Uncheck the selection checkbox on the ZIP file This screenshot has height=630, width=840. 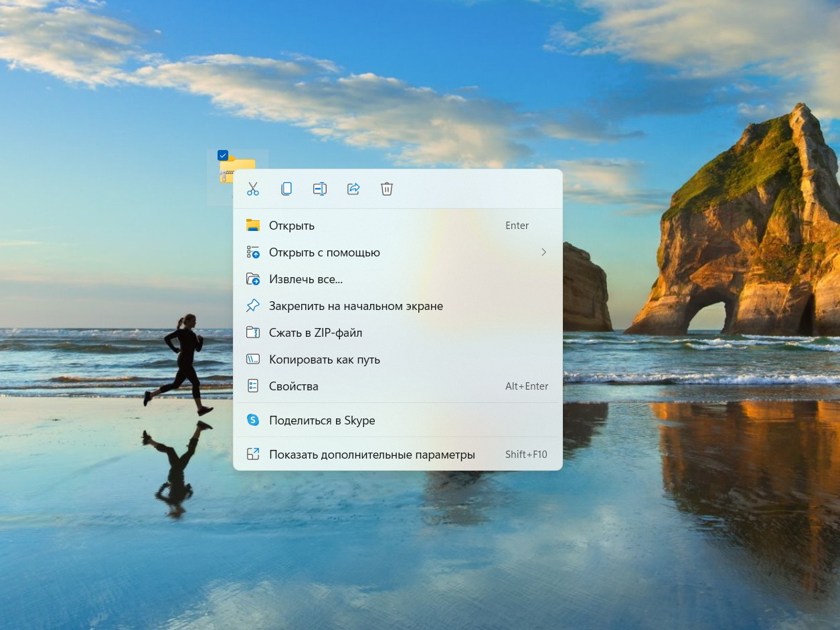pyautogui.click(x=223, y=155)
